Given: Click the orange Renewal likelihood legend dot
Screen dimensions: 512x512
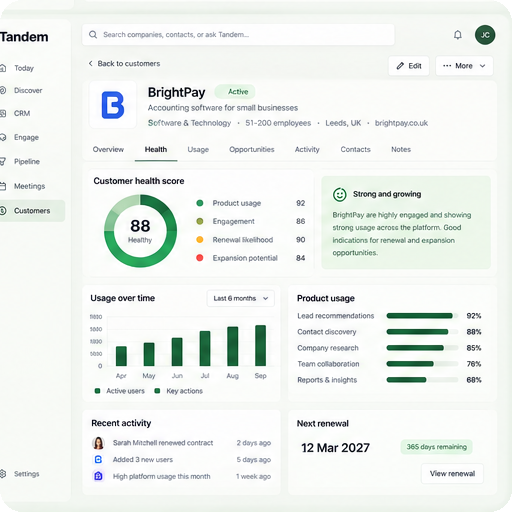Looking at the screenshot, I should (200, 240).
